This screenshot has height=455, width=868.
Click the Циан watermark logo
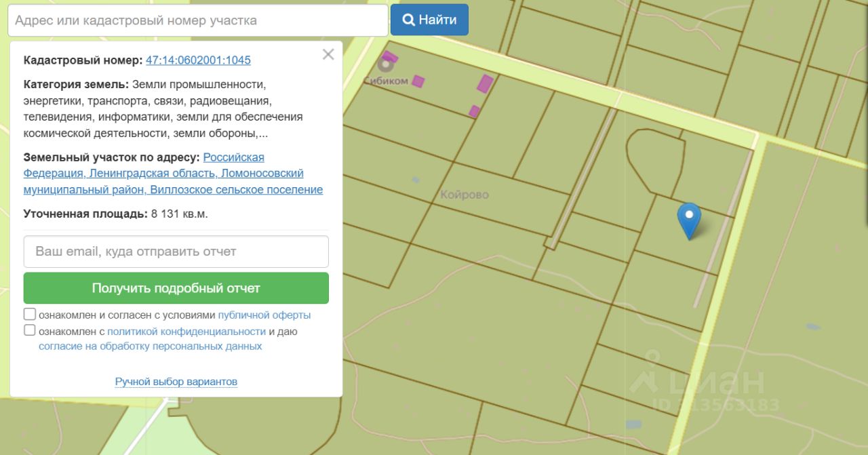pos(698,380)
